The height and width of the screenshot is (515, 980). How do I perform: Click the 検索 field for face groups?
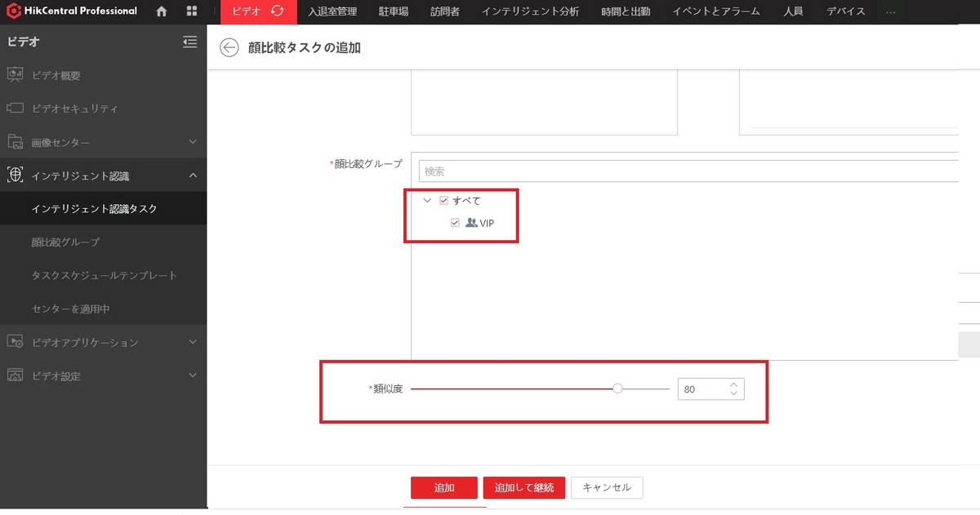point(688,171)
